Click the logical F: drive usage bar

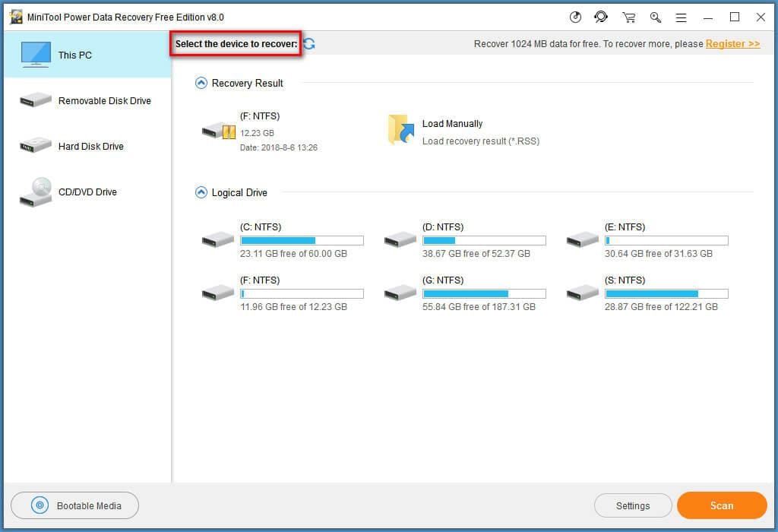click(302, 293)
